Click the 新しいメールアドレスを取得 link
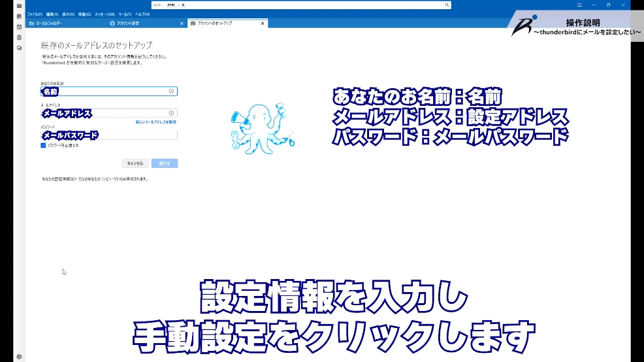Viewport: 644px width, 362px height. [x=155, y=122]
